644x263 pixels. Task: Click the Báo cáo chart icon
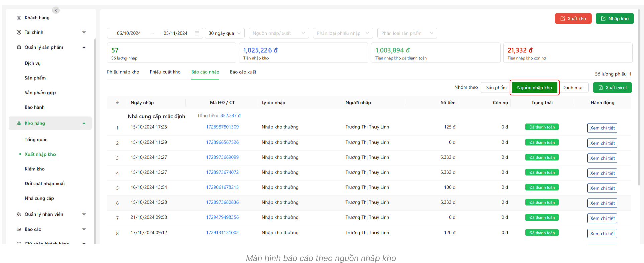coord(19,229)
